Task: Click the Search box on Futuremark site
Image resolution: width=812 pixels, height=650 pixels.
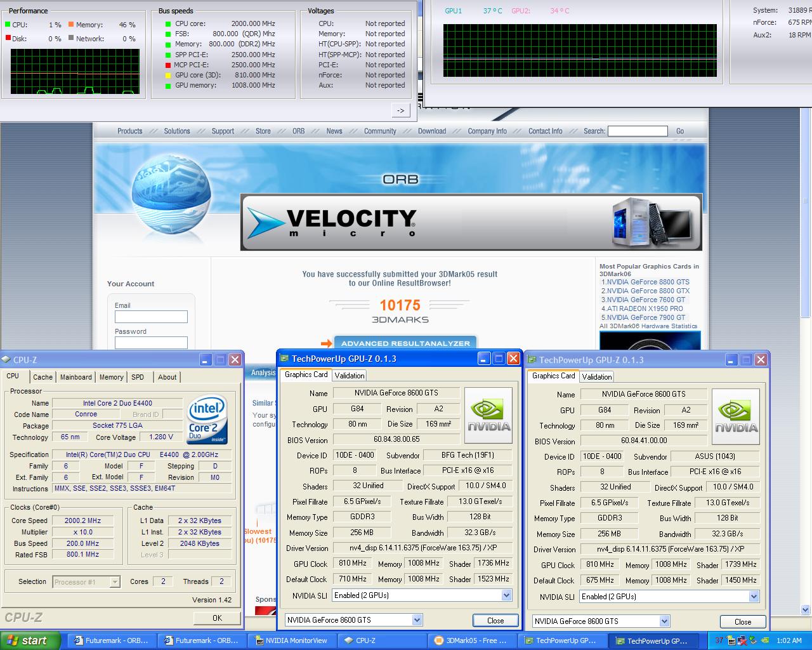Action: point(638,131)
